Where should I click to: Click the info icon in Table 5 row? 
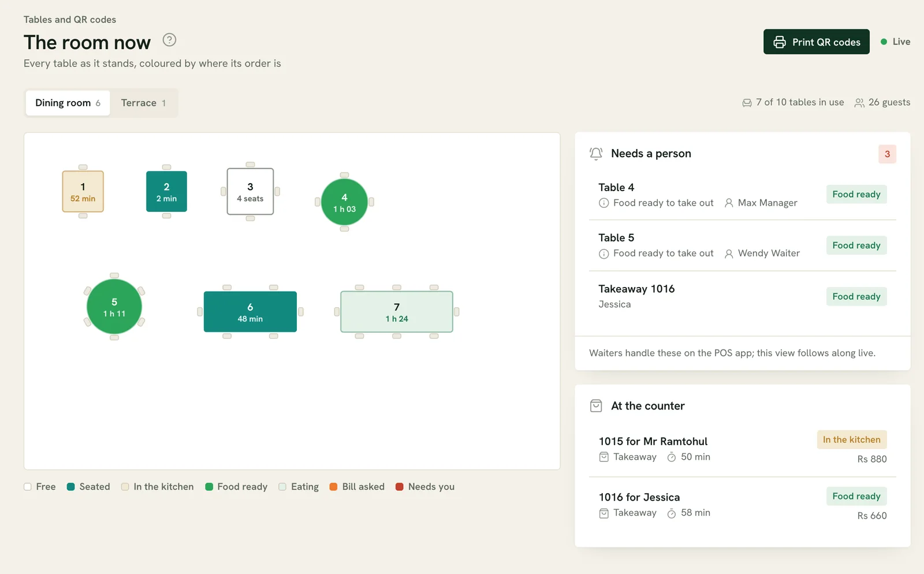pyautogui.click(x=603, y=254)
